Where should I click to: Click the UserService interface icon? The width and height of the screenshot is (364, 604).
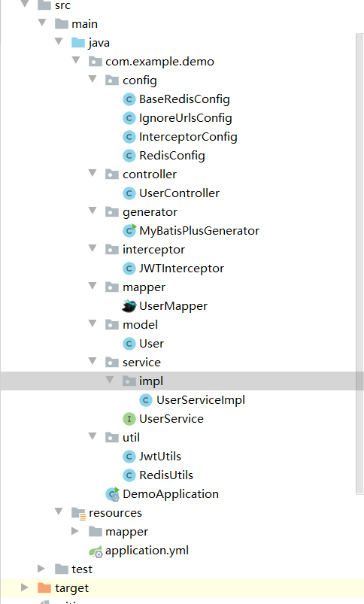click(x=129, y=419)
